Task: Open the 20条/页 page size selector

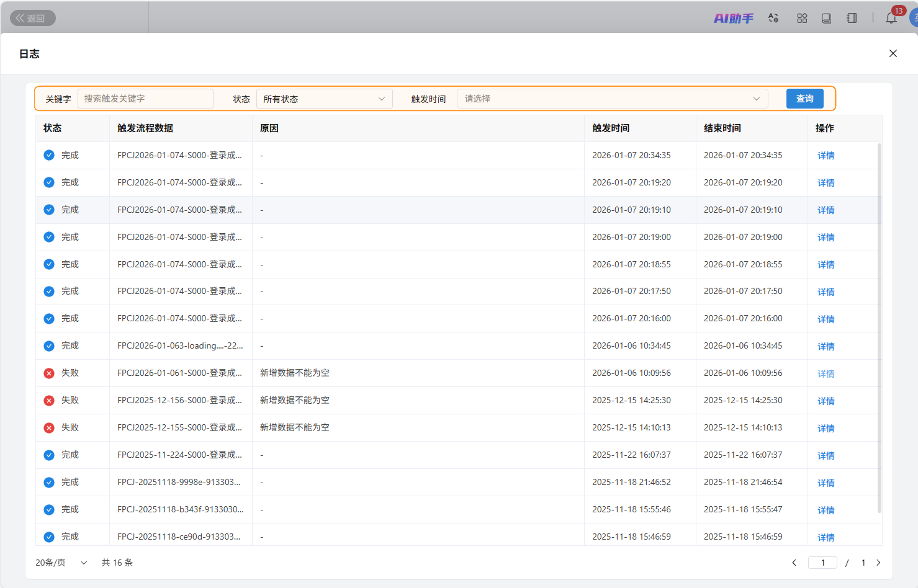Action: (x=61, y=562)
